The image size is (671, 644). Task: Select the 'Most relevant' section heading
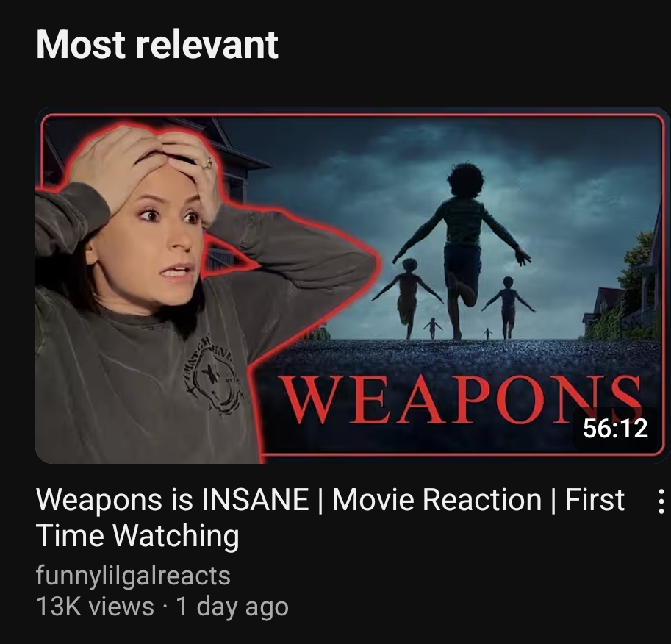coord(157,45)
